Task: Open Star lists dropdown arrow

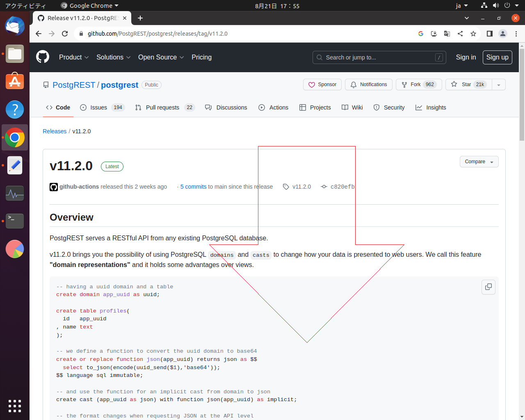Action: 499,84
